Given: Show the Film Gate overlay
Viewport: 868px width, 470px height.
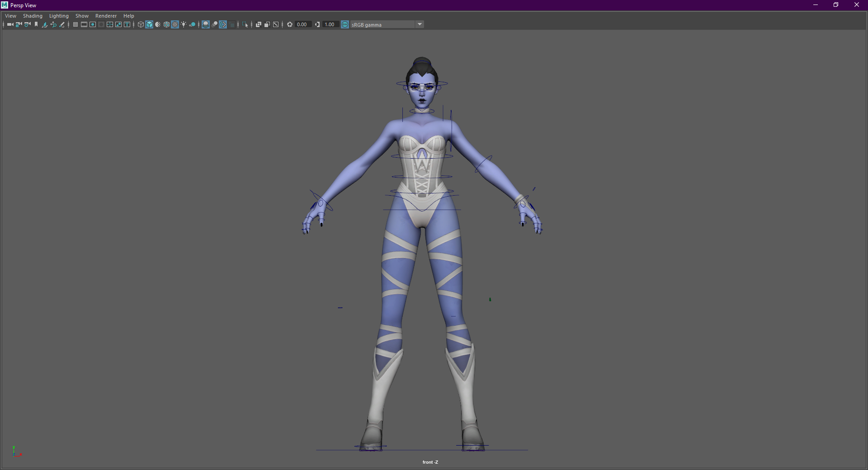Looking at the screenshot, I should (84, 24).
